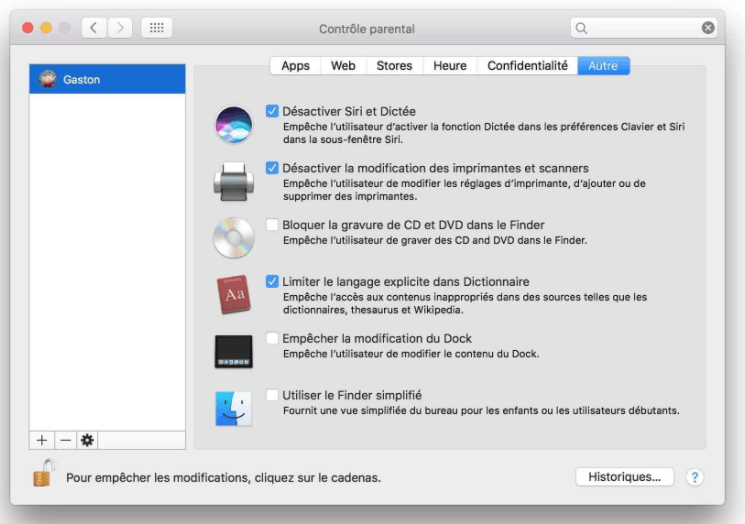745x524 pixels.
Task: Switch to the Apps tab
Action: 295,66
